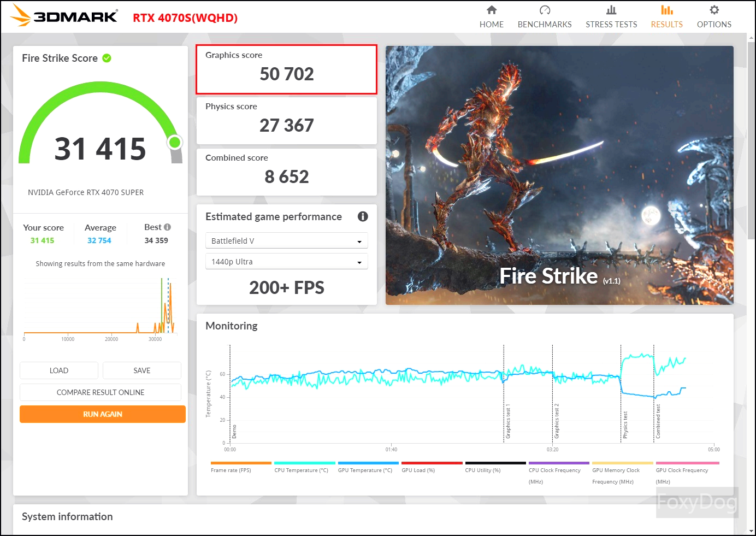
Task: Click the vertical scrollbar thumb
Action: [751, 140]
